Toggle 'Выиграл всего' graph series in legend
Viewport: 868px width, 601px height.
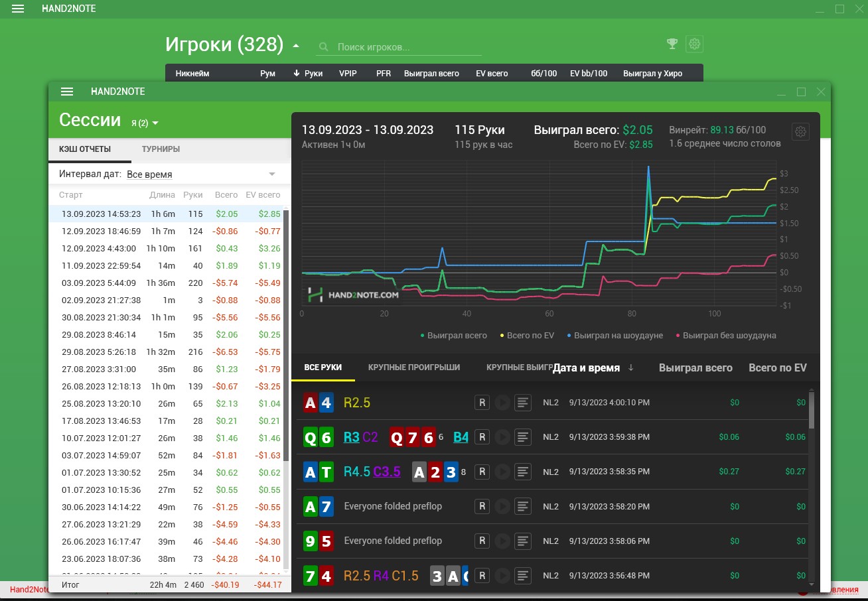point(453,336)
